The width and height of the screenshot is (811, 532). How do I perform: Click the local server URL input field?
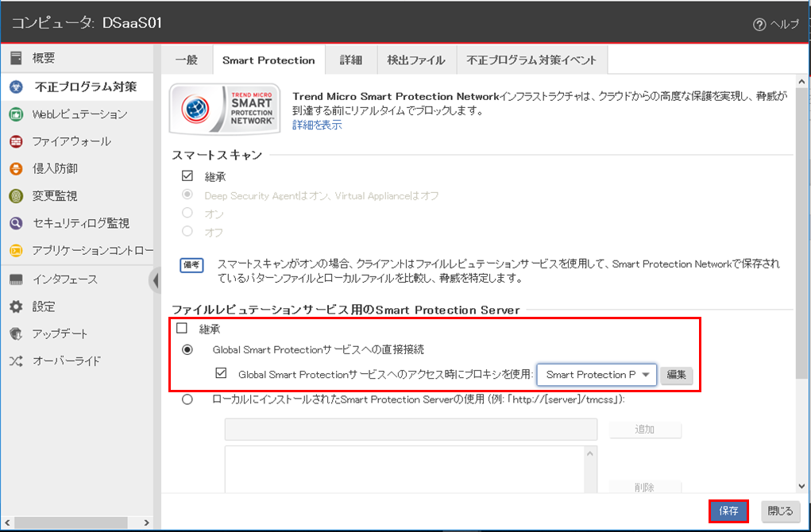click(x=411, y=430)
